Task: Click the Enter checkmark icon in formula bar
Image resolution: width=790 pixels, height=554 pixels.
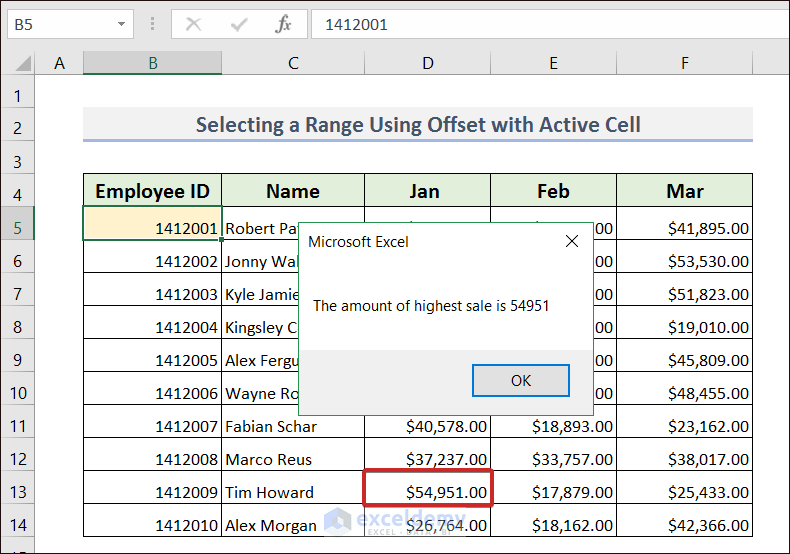Action: (238, 24)
